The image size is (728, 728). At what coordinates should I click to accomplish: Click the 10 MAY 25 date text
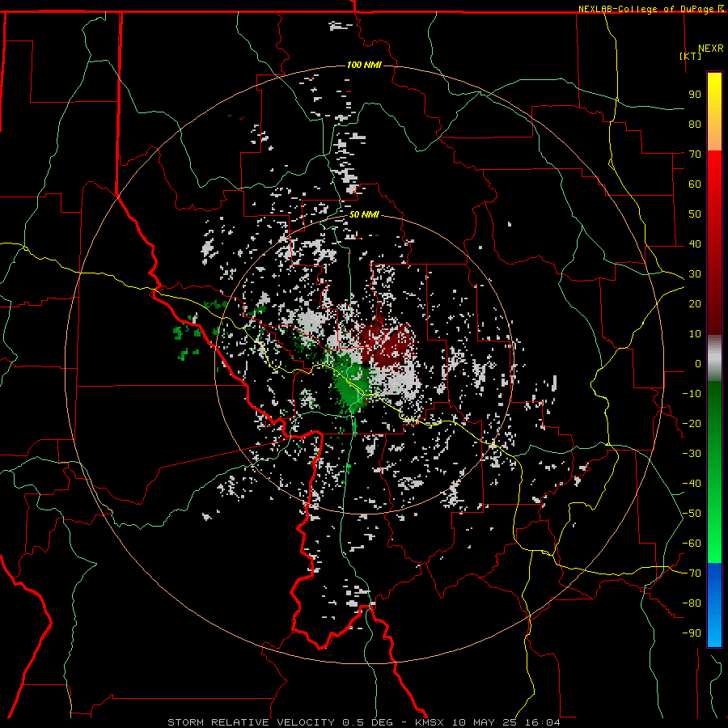tap(485, 722)
